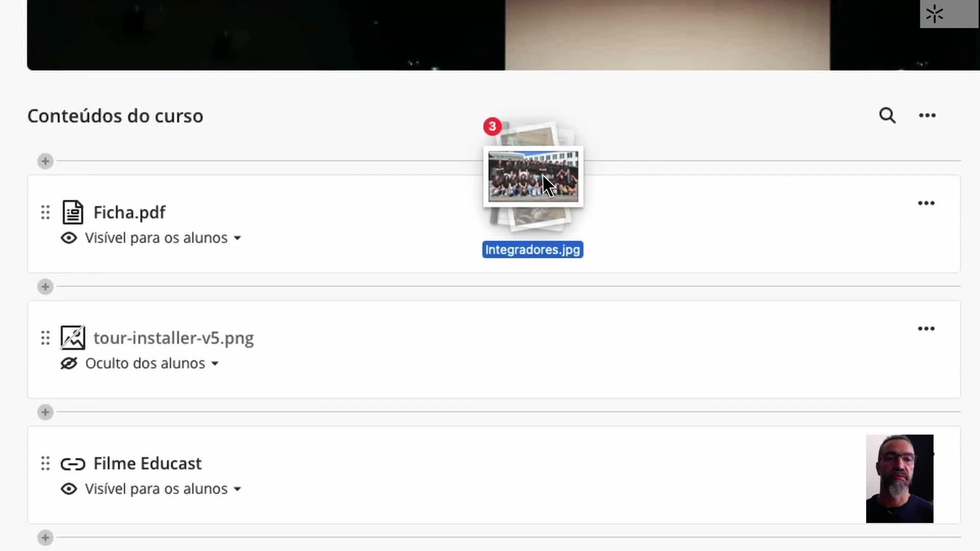This screenshot has width=980, height=551.
Task: Grab the drag handle for Filme Educast
Action: pyautogui.click(x=45, y=463)
